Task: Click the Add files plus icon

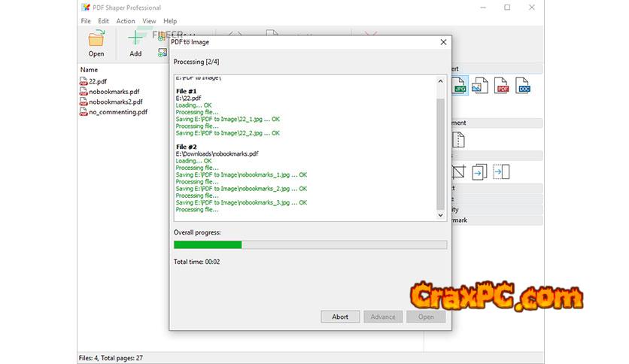Action: click(135, 38)
